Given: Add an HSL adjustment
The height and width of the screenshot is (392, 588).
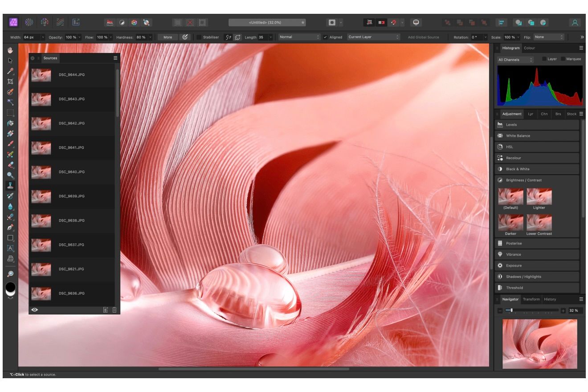Looking at the screenshot, I should (x=537, y=147).
